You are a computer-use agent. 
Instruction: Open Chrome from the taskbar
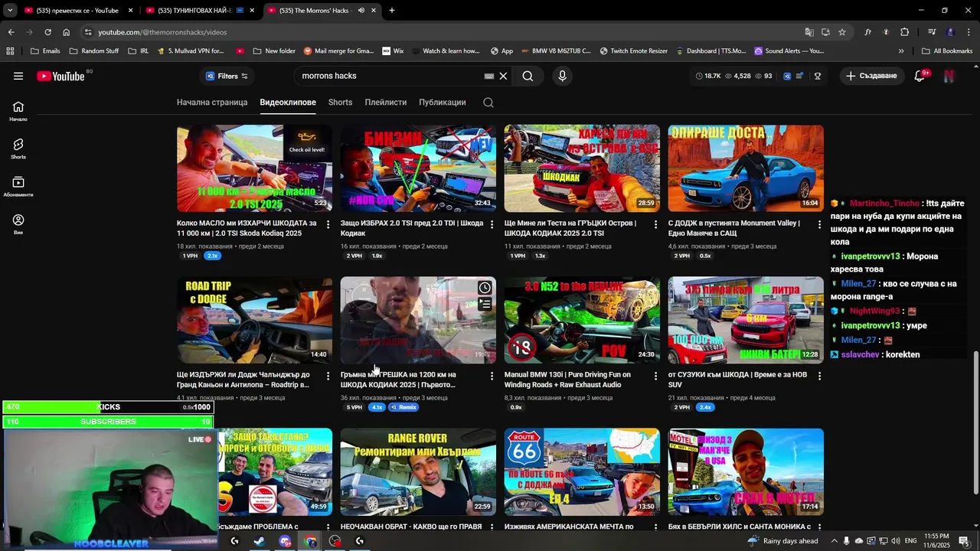click(x=310, y=541)
